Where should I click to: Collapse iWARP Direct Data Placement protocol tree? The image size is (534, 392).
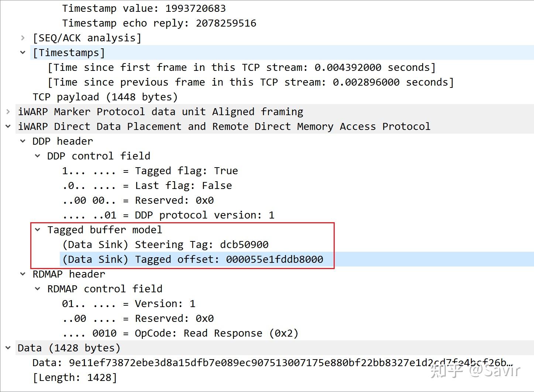[x=8, y=127]
